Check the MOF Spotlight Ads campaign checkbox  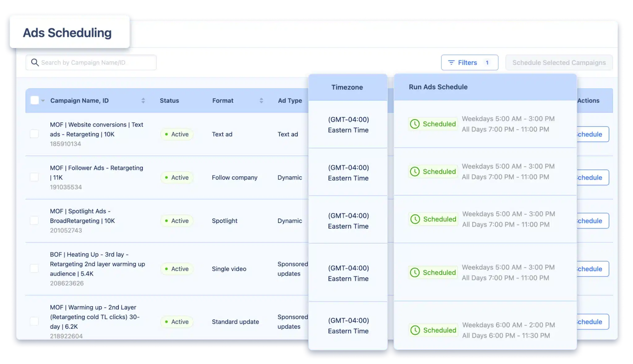pyautogui.click(x=34, y=221)
